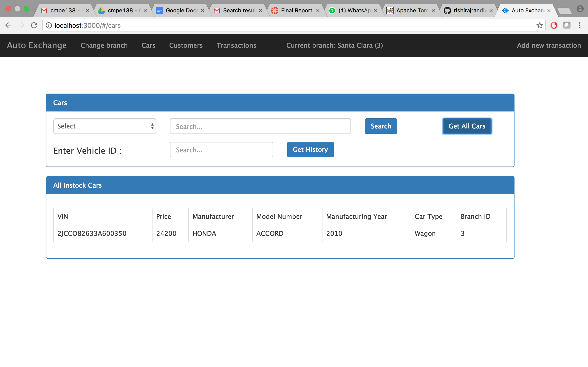Click the Get All Cars button
This screenshot has height=367, width=588.
point(467,126)
